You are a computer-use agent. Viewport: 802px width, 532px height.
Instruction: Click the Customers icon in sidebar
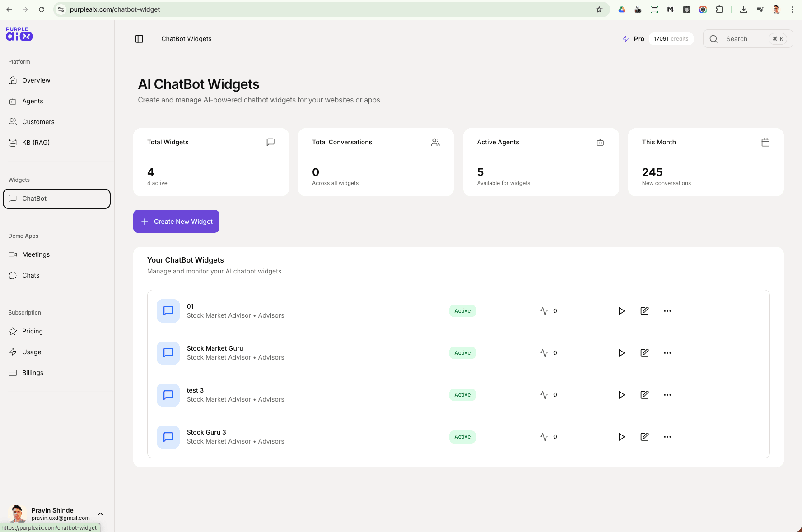point(13,122)
